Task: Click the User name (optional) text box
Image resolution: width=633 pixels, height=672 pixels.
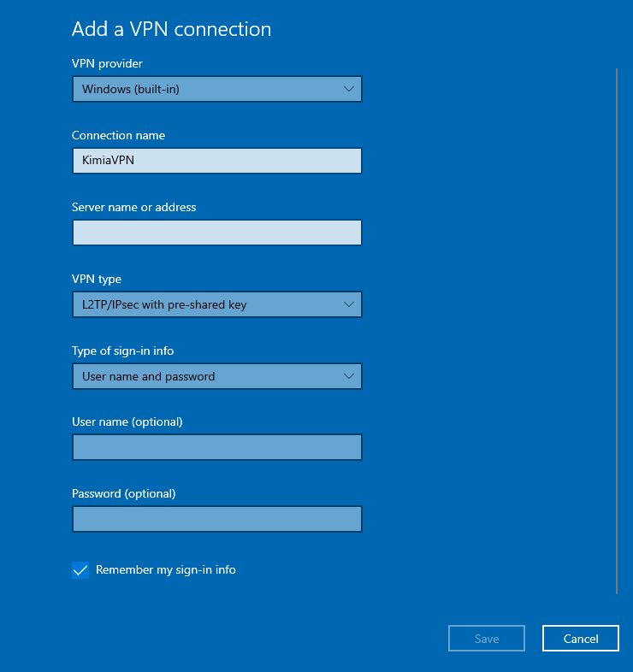Action: 216,447
